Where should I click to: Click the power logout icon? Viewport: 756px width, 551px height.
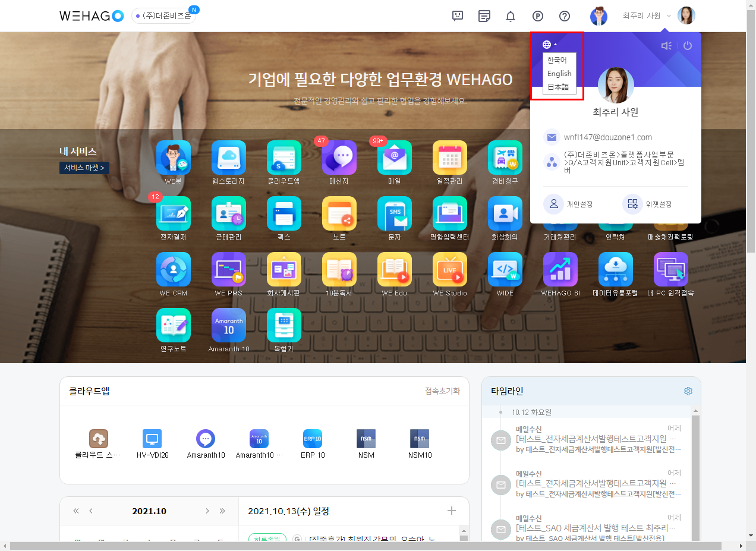pos(688,46)
